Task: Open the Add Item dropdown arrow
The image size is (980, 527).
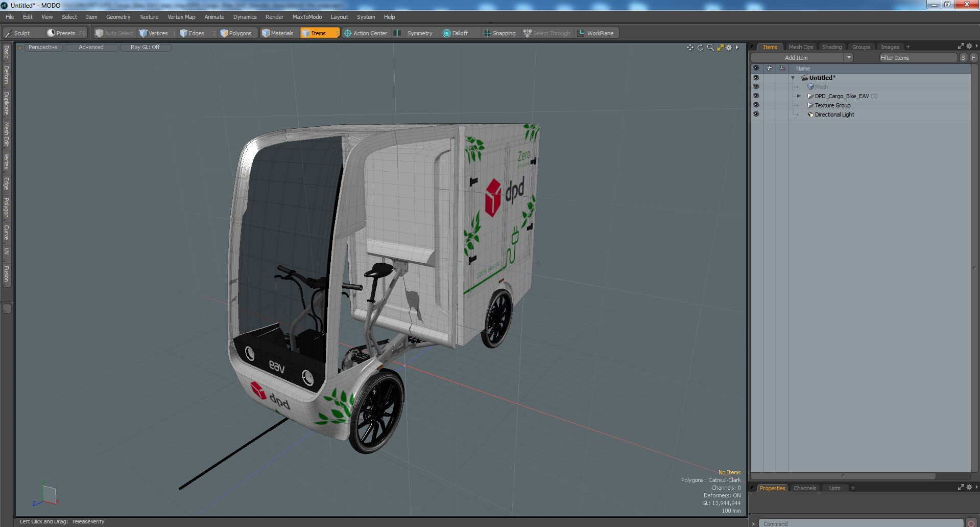Action: click(x=849, y=58)
